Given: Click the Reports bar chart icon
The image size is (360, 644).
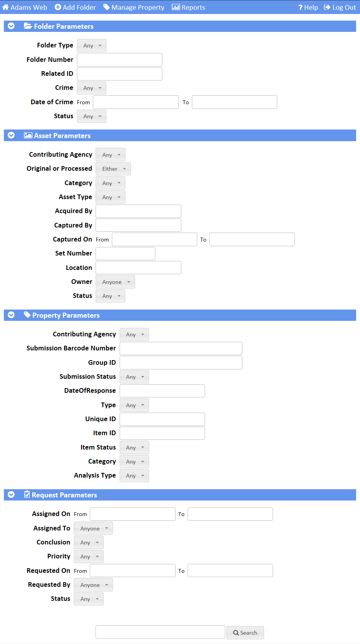Looking at the screenshot, I should click(176, 7).
